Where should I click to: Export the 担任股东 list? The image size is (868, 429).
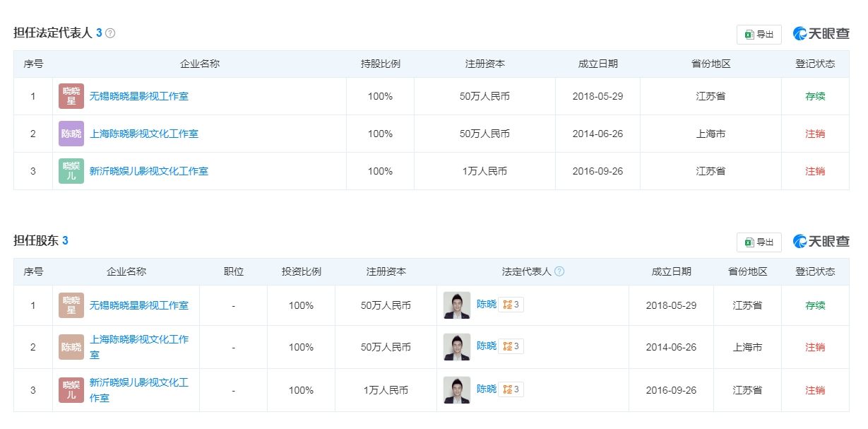click(x=759, y=242)
